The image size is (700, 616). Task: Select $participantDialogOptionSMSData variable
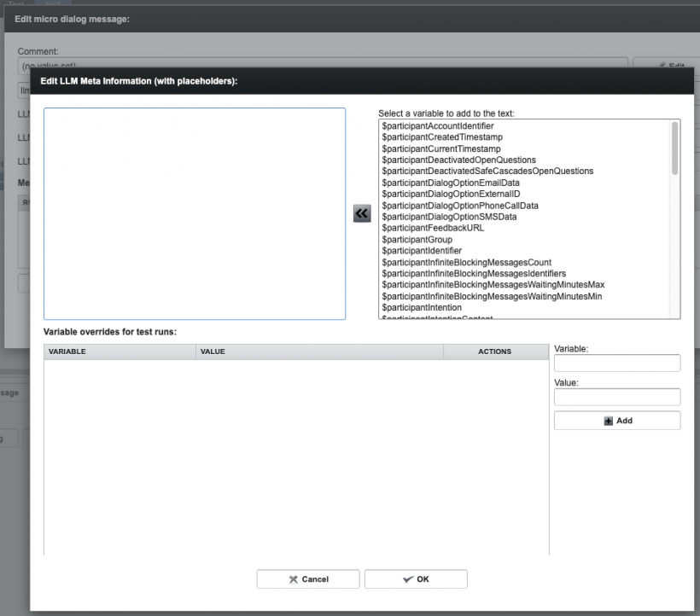coord(449,217)
